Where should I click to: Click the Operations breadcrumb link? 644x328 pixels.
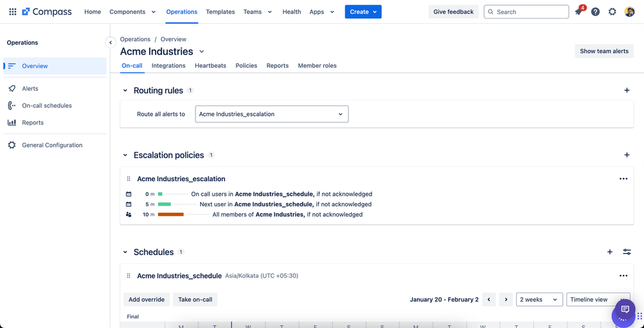pos(135,39)
